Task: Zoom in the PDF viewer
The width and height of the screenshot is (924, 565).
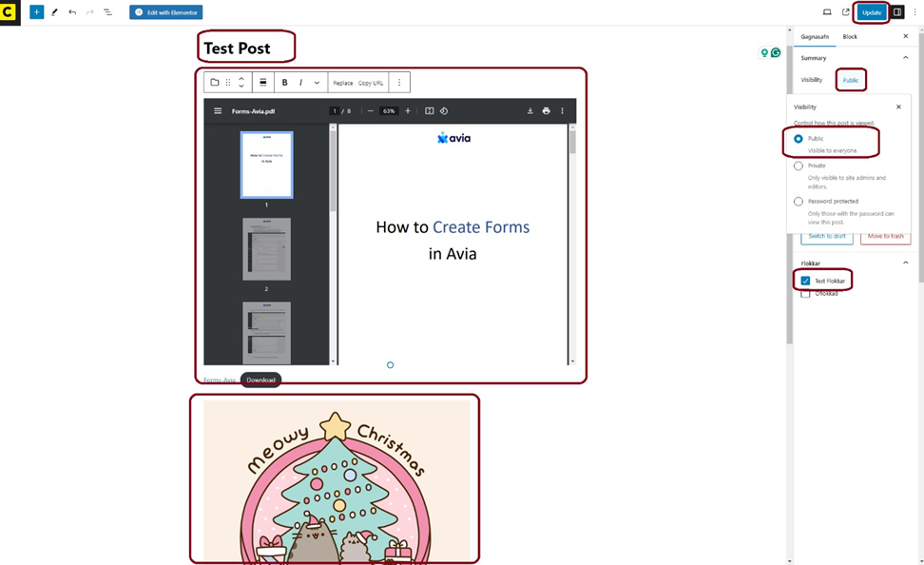Action: (x=408, y=111)
